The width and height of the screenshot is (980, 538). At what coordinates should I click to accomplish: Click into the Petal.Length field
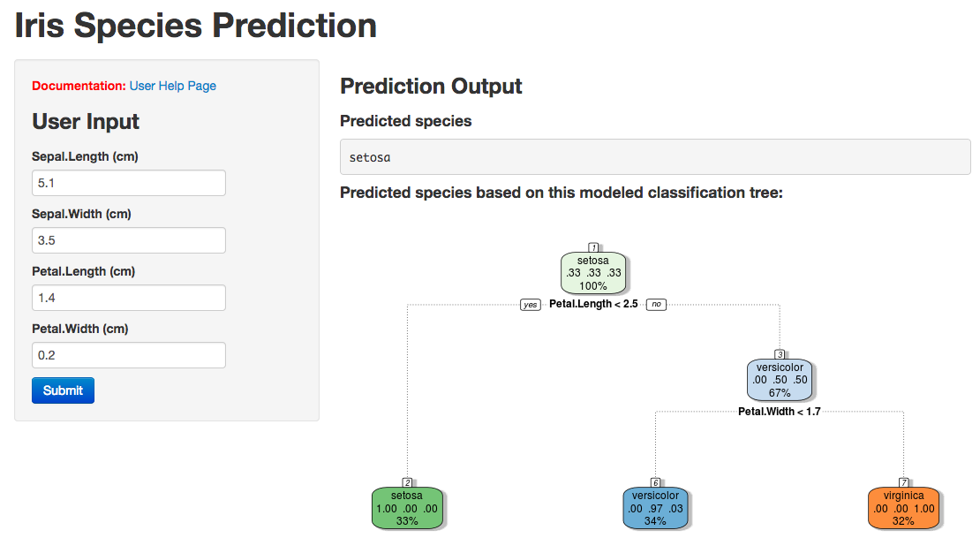coord(129,298)
